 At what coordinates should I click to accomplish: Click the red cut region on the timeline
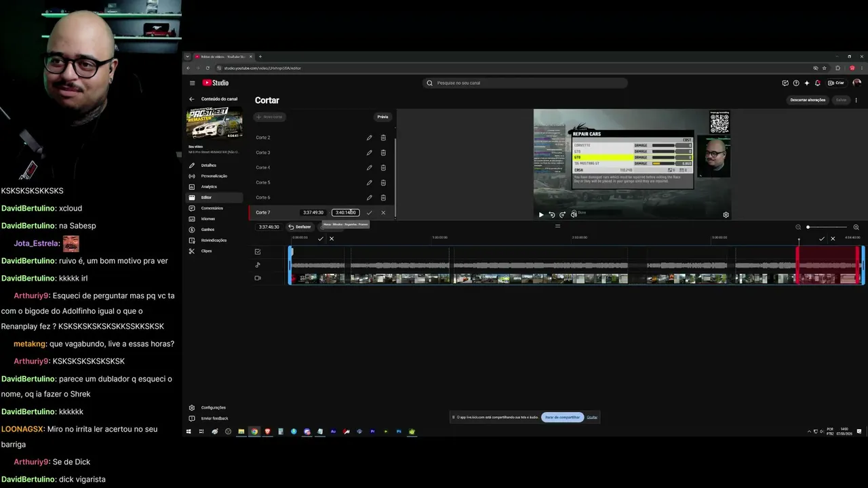tap(828, 265)
